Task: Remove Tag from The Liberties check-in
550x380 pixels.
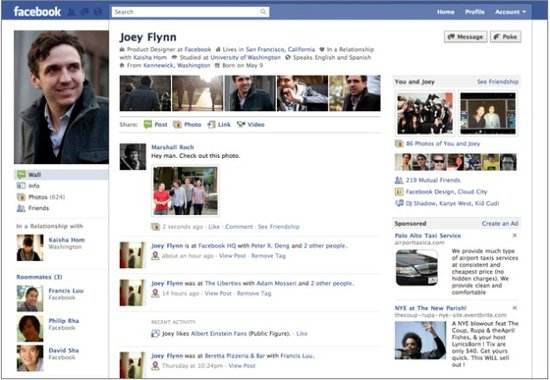Action: [x=254, y=293]
